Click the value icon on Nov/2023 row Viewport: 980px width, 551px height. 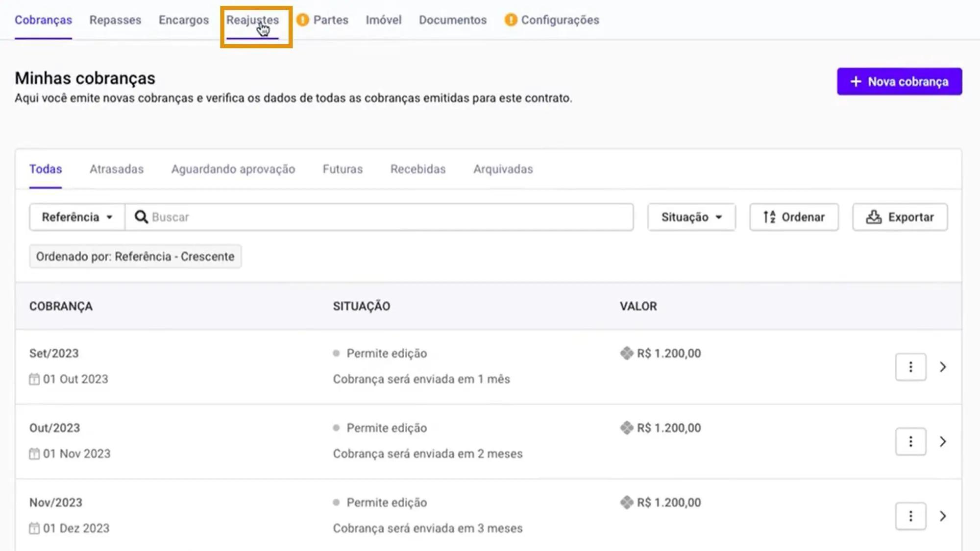(627, 502)
